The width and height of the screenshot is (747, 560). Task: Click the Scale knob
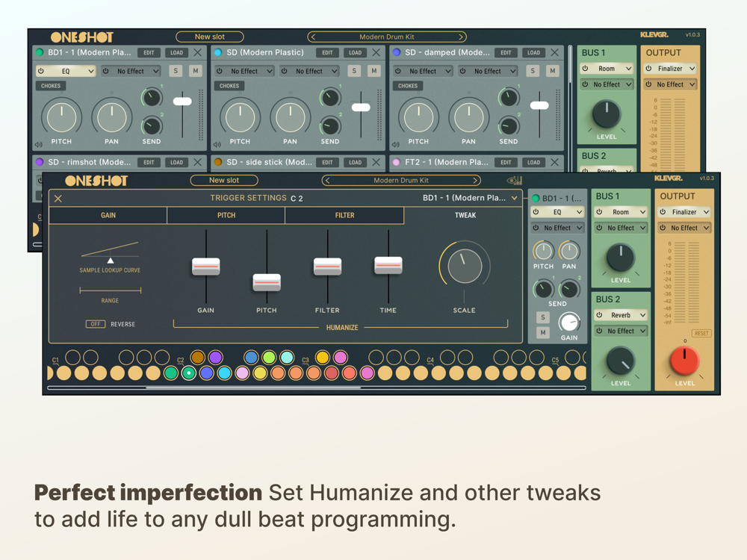[465, 267]
